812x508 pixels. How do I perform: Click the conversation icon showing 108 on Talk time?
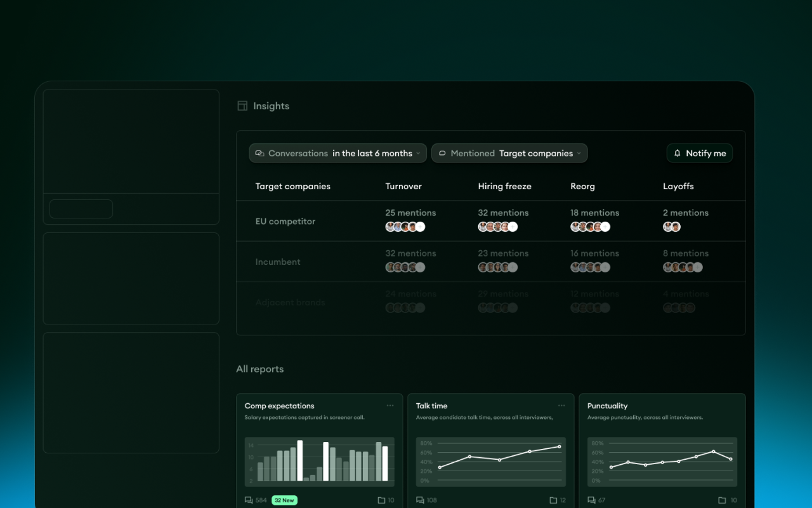(x=420, y=500)
